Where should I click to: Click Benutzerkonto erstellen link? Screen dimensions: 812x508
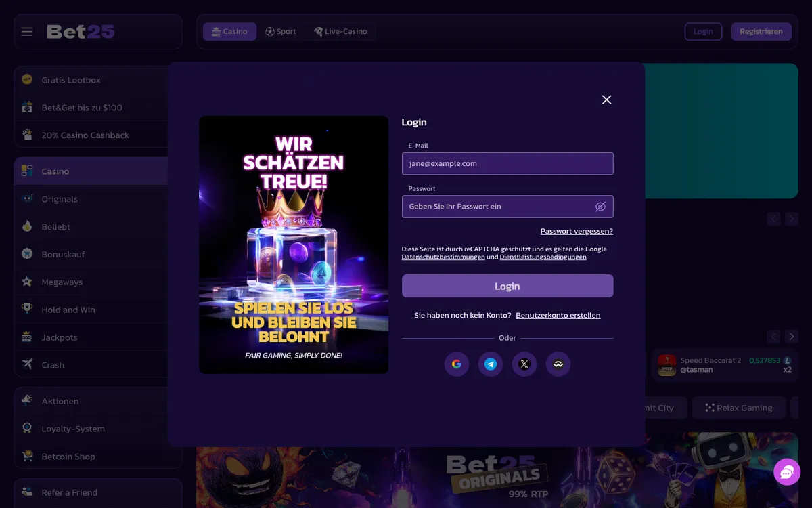558,316
